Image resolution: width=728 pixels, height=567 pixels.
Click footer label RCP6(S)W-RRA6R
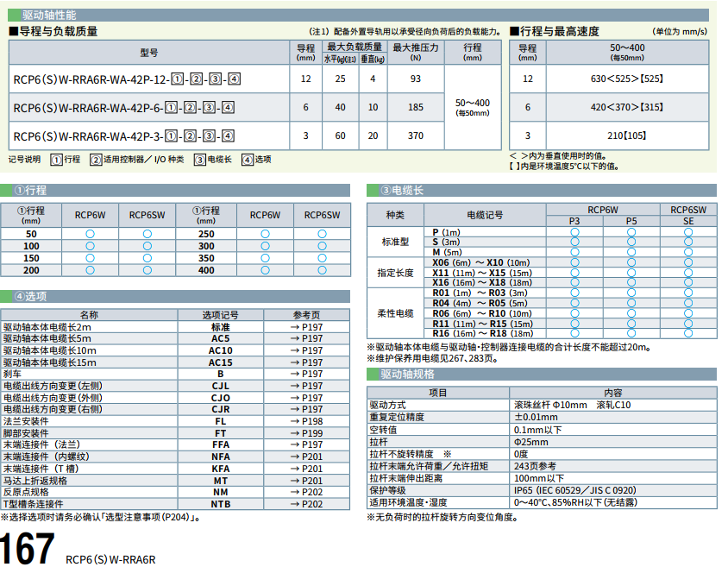pyautogui.click(x=110, y=559)
